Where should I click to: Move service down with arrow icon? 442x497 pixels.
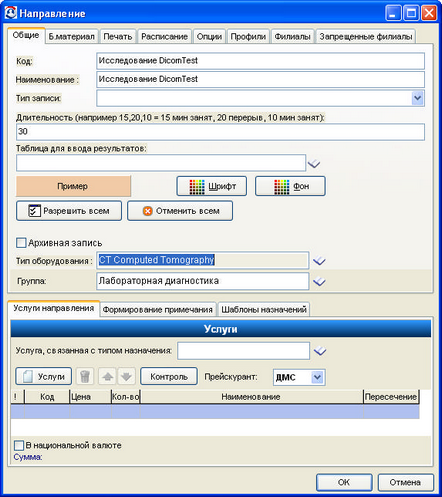(126, 376)
